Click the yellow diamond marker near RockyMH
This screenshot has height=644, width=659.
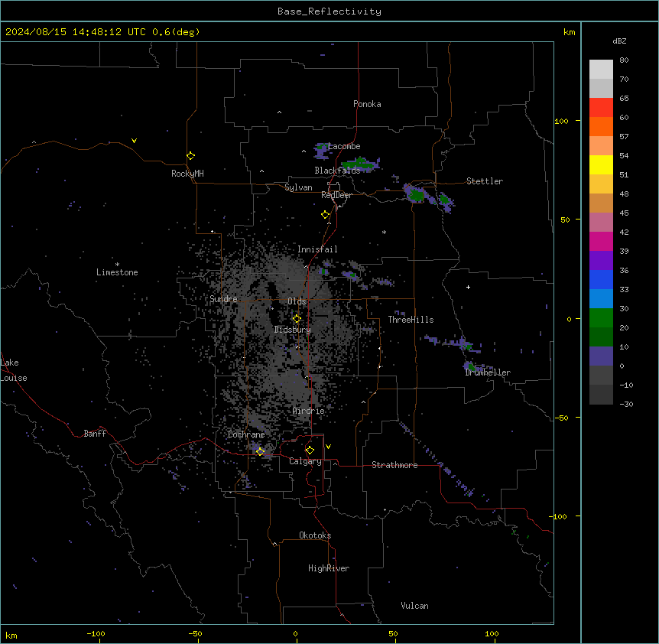(191, 156)
